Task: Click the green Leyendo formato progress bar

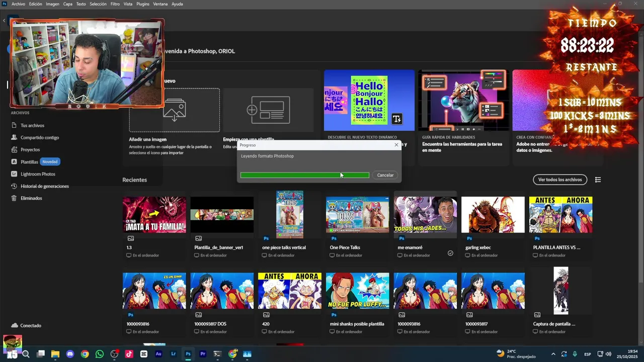Action: click(304, 175)
